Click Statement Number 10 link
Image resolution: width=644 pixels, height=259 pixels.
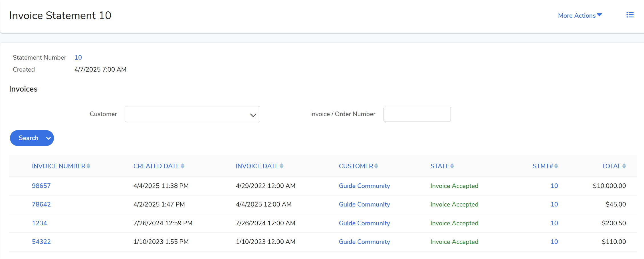(78, 57)
